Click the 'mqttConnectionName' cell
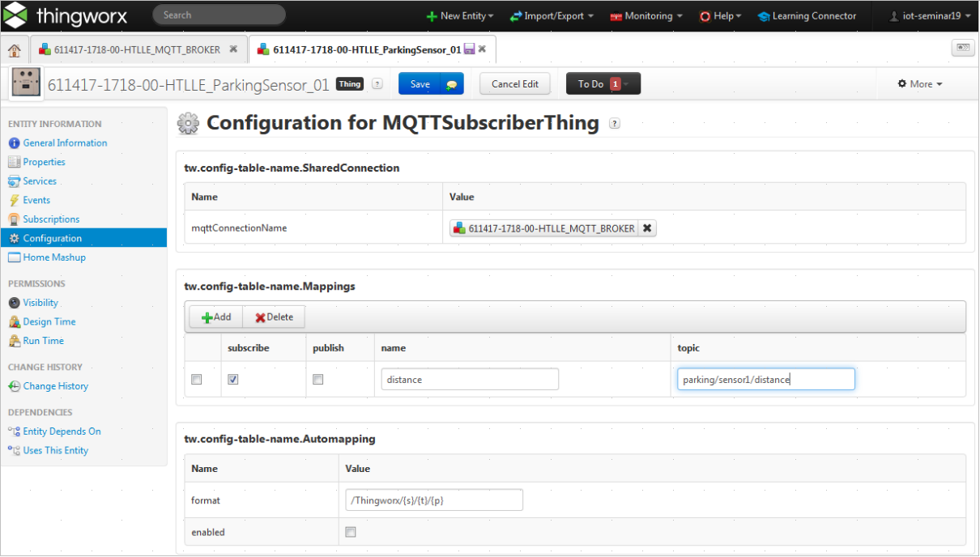This screenshot has width=980, height=557. click(314, 228)
